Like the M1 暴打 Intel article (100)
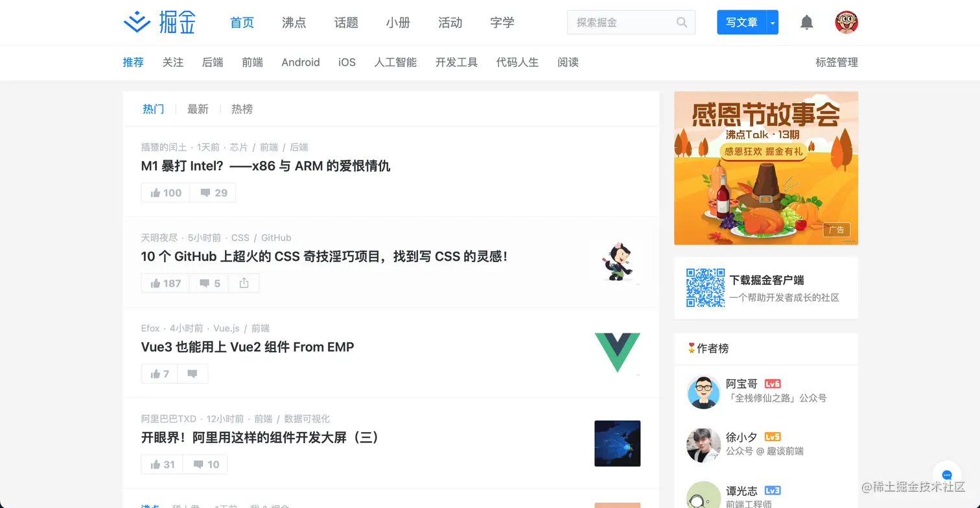Viewport: 980px width, 508px height. [x=165, y=193]
